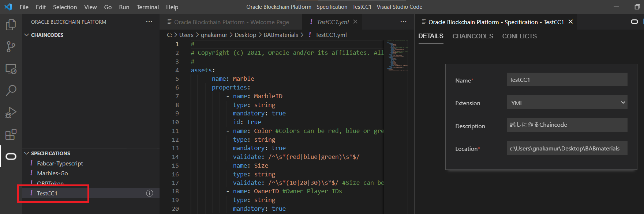Switch to the CHAINCODES tab
The image size is (644, 214).
pos(473,36)
